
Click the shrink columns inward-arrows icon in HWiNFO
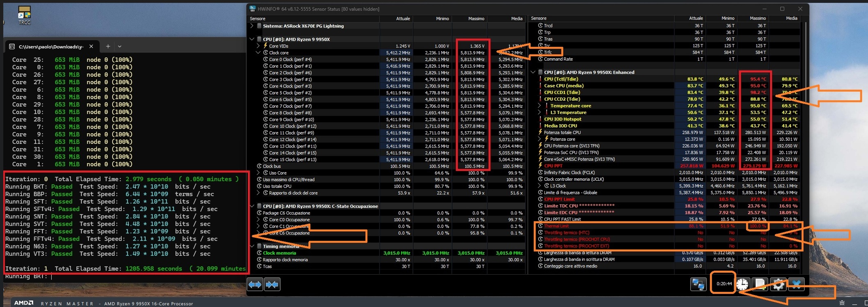click(272, 284)
